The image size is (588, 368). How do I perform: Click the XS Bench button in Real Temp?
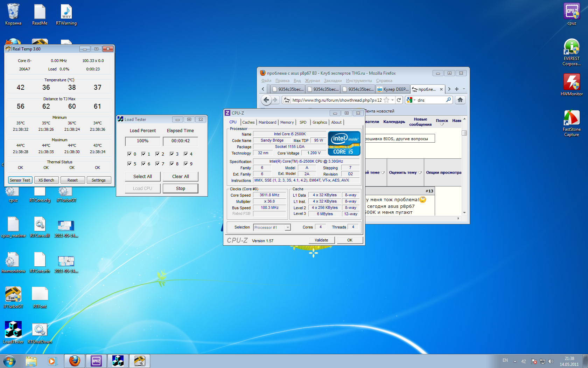tap(46, 180)
